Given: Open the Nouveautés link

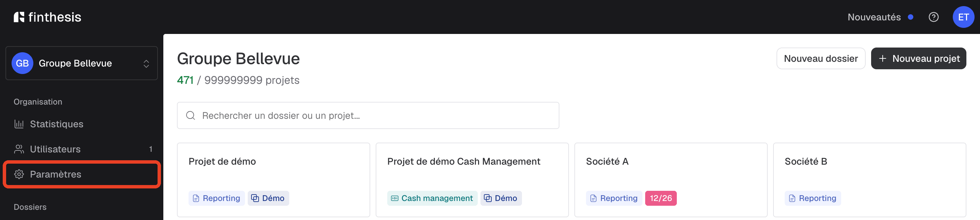Looking at the screenshot, I should pos(874,17).
